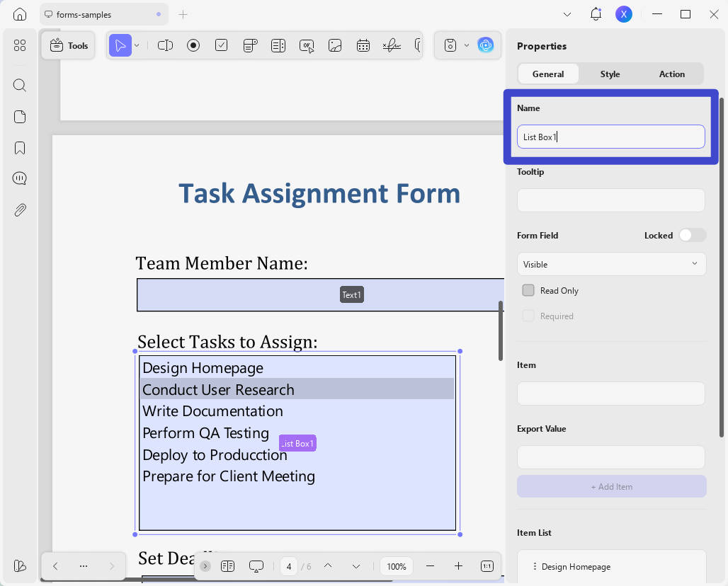Open the AI assistant icon
728x586 pixels.
(486, 45)
